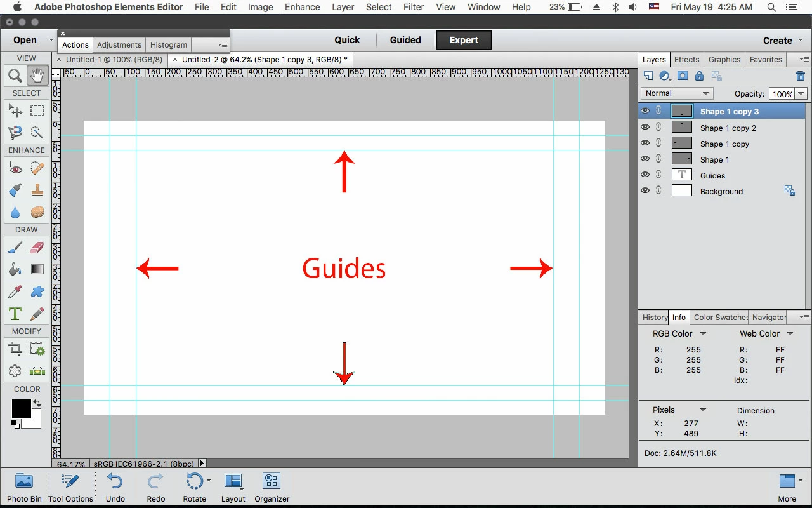Select the Sponge tool
Viewport: 812px width, 508px height.
37,212
